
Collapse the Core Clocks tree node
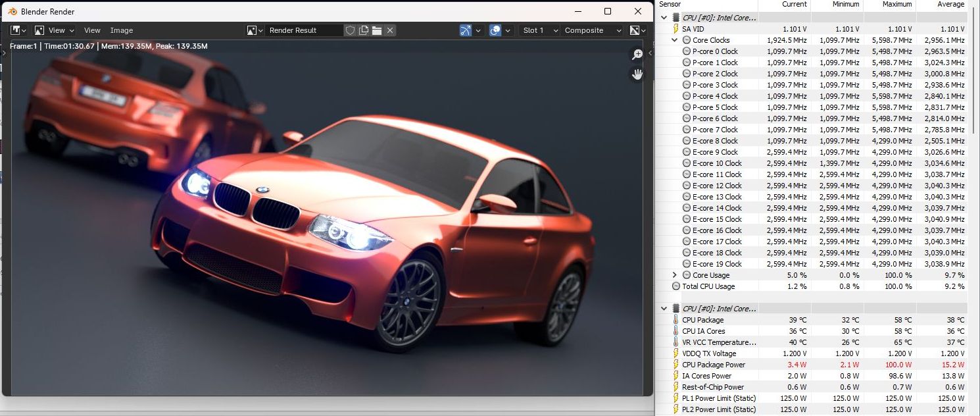pyautogui.click(x=674, y=40)
